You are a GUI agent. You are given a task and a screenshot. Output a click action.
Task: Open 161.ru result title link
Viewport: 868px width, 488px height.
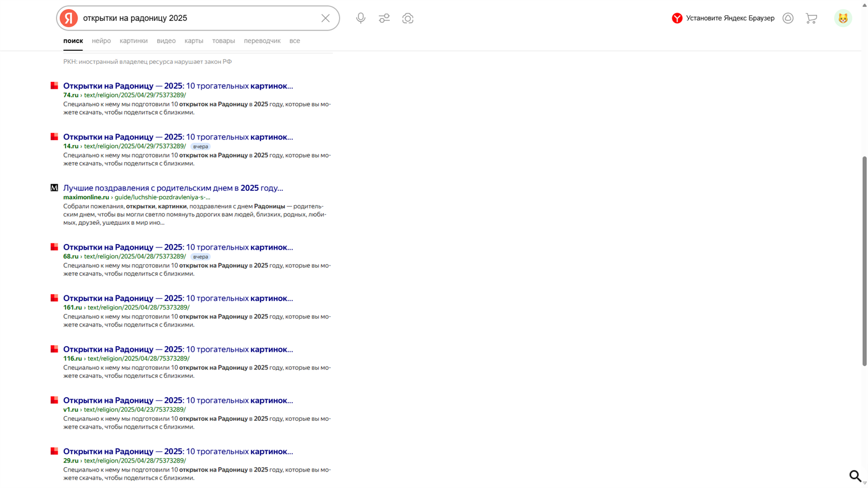coord(178,298)
